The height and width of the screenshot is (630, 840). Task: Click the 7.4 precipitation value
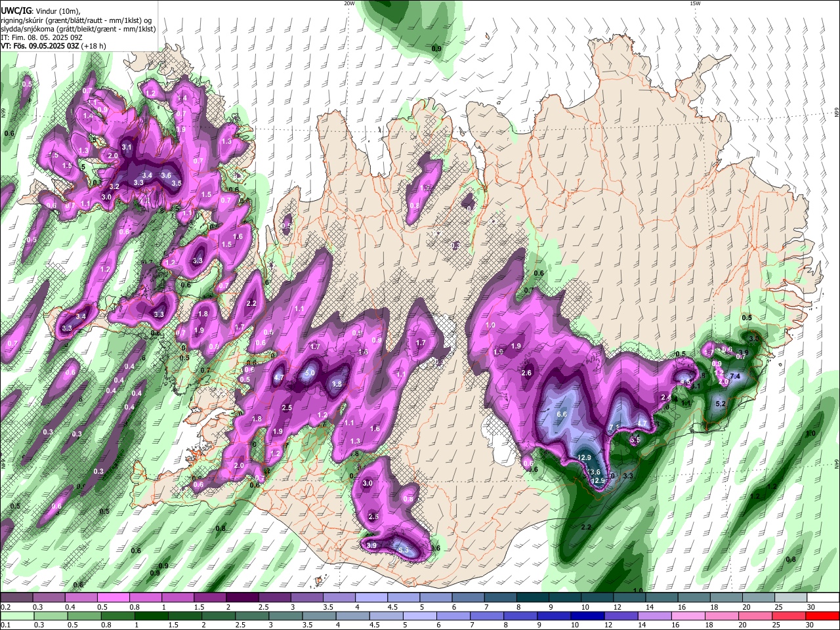coord(735,376)
